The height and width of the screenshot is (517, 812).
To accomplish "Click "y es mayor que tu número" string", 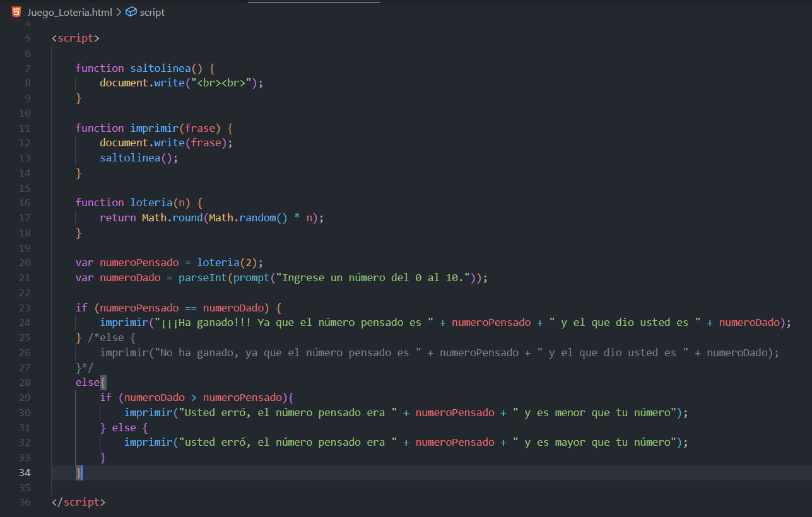I will [x=594, y=443].
